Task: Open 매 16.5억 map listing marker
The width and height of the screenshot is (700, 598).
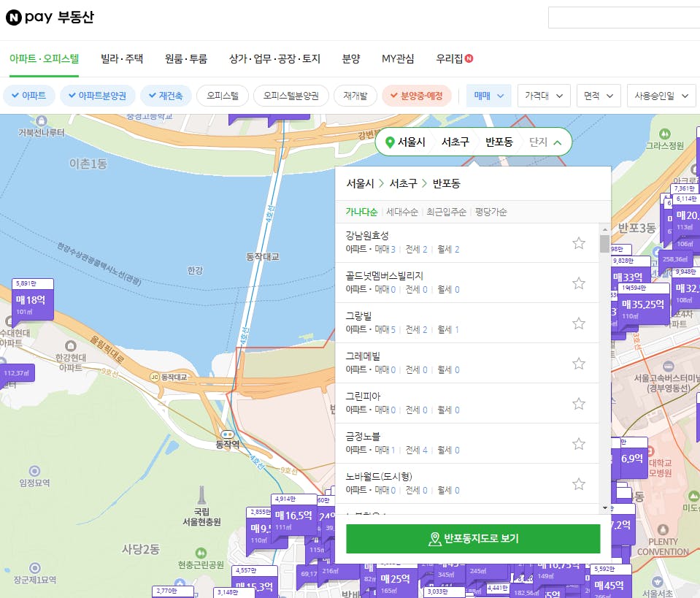Action: [293, 515]
